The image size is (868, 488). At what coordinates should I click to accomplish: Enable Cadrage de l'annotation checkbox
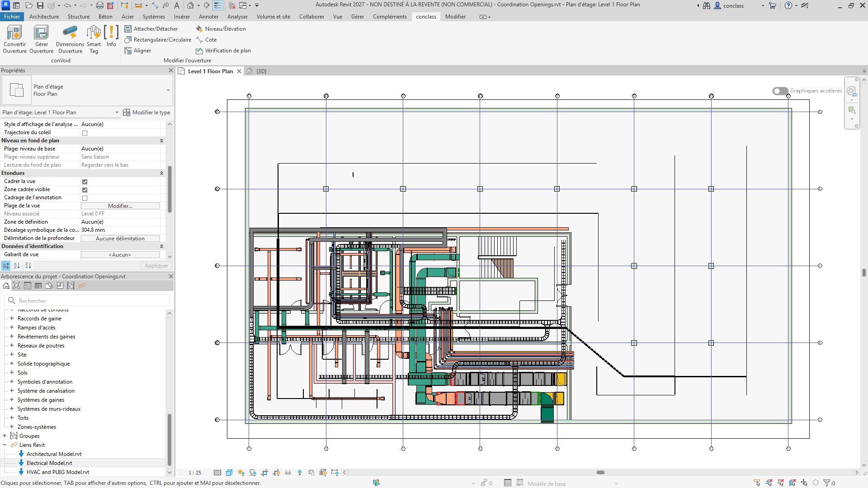85,198
